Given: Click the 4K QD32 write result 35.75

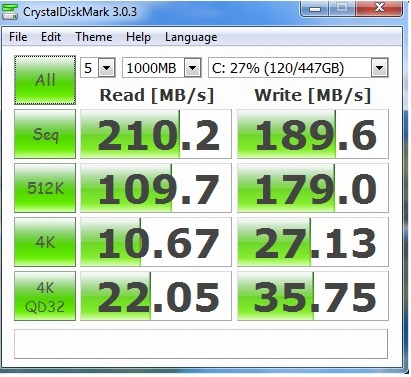Looking at the screenshot, I should coord(313,296).
